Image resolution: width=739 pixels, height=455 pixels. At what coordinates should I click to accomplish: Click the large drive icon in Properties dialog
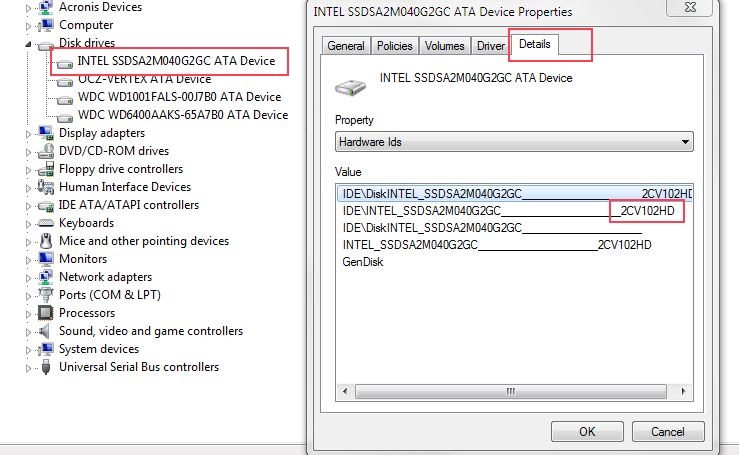[350, 87]
